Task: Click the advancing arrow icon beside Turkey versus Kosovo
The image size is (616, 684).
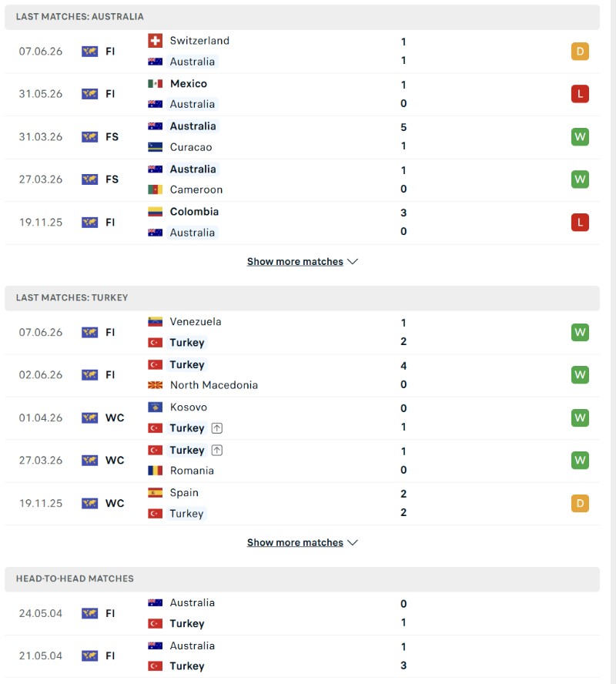Action: coord(217,428)
